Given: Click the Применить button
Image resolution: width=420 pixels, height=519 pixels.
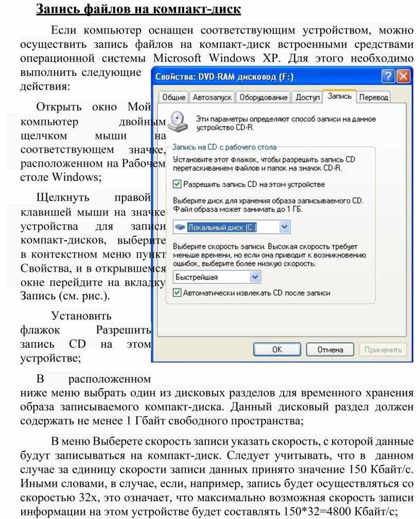Looking at the screenshot, I should pyautogui.click(x=383, y=349).
